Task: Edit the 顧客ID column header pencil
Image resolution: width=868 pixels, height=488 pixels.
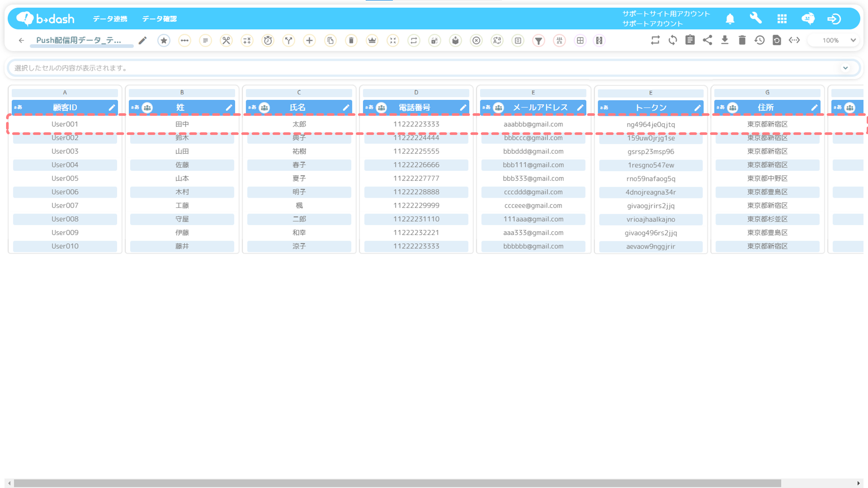Action: (112, 108)
